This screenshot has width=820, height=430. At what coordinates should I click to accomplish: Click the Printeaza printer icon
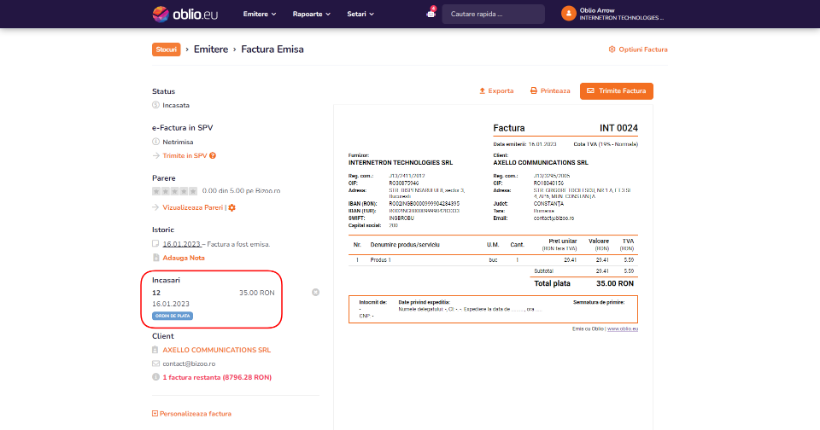[x=533, y=90]
